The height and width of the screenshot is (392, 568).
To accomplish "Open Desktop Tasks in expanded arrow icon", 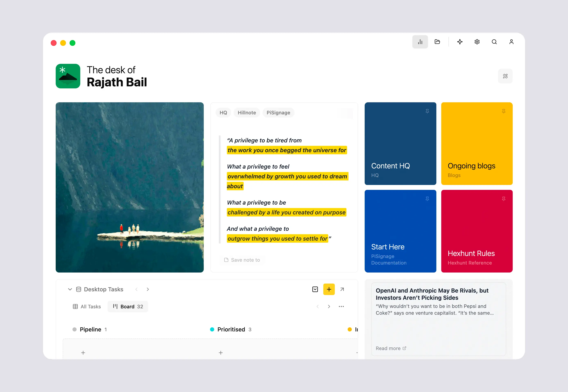I will pyautogui.click(x=342, y=289).
